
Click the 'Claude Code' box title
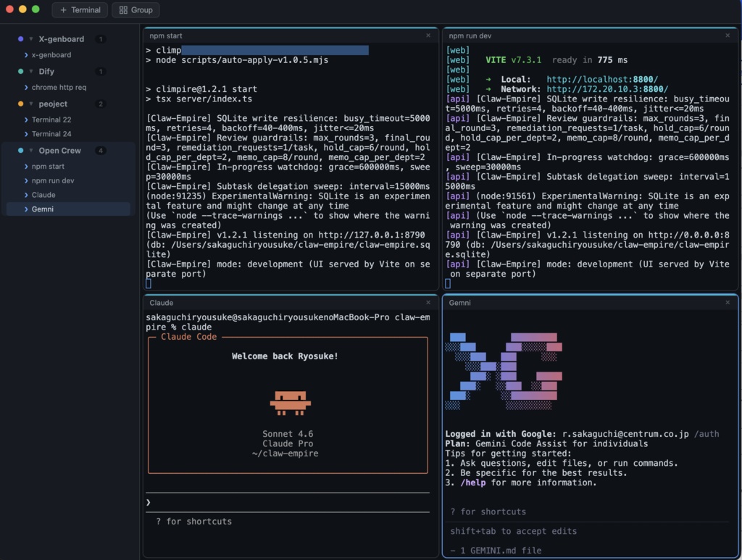(189, 337)
